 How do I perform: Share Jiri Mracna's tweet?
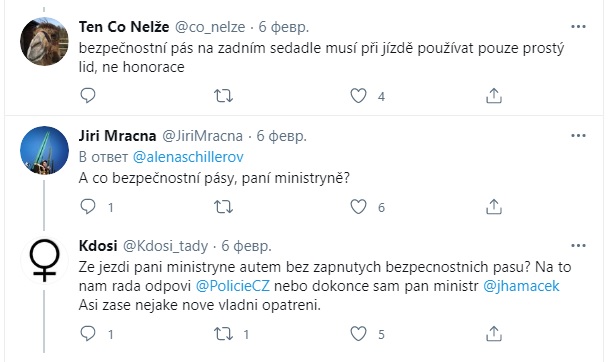tap(494, 207)
